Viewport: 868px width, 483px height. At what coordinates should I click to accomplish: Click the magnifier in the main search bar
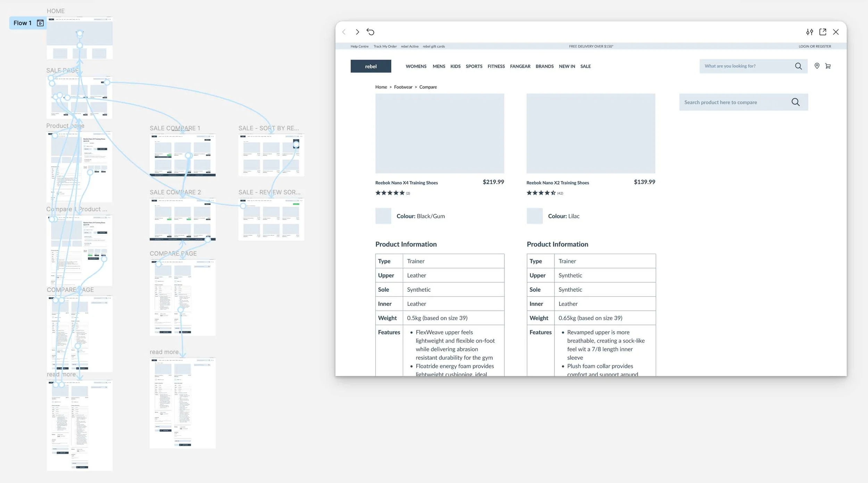click(799, 66)
